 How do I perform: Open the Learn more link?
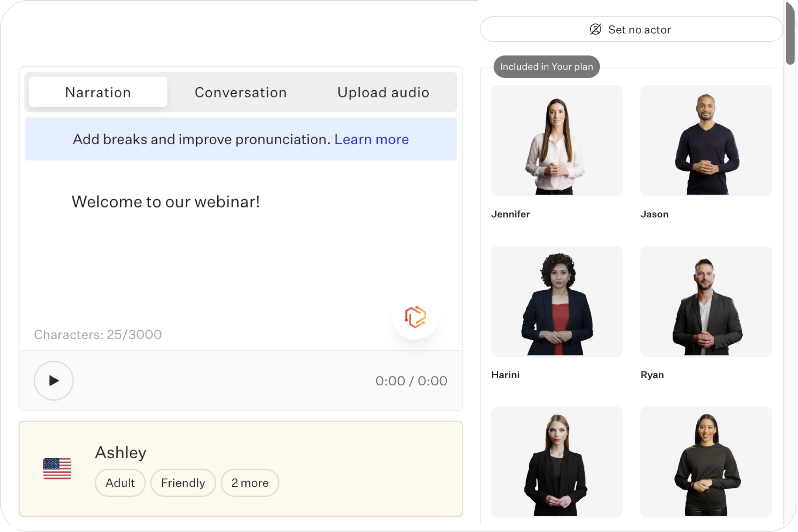click(x=371, y=139)
